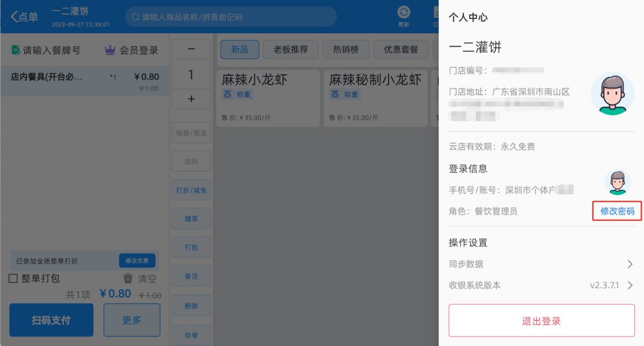
Task: Click the large store avatar image
Action: coord(612,93)
